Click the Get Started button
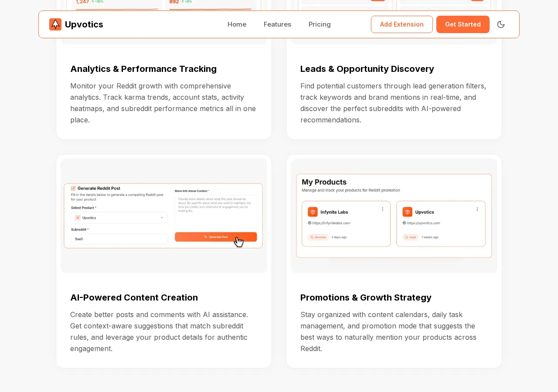The image size is (558, 392). pos(463,24)
